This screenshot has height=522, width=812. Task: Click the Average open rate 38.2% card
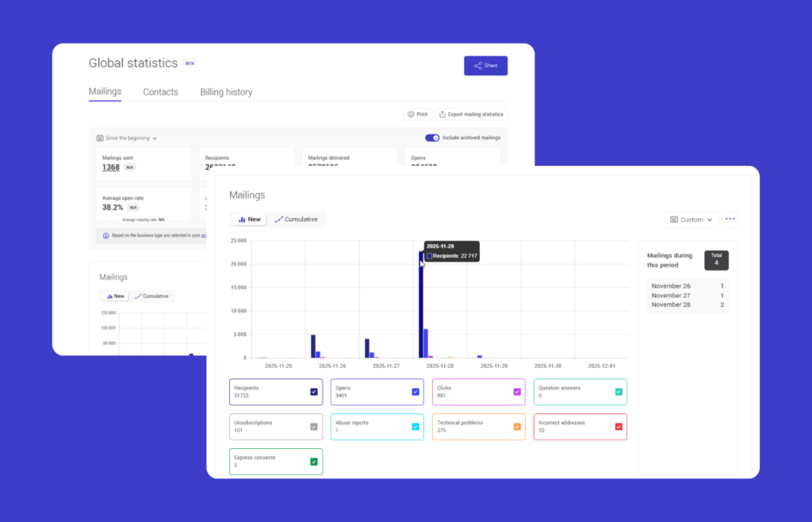pyautogui.click(x=144, y=204)
